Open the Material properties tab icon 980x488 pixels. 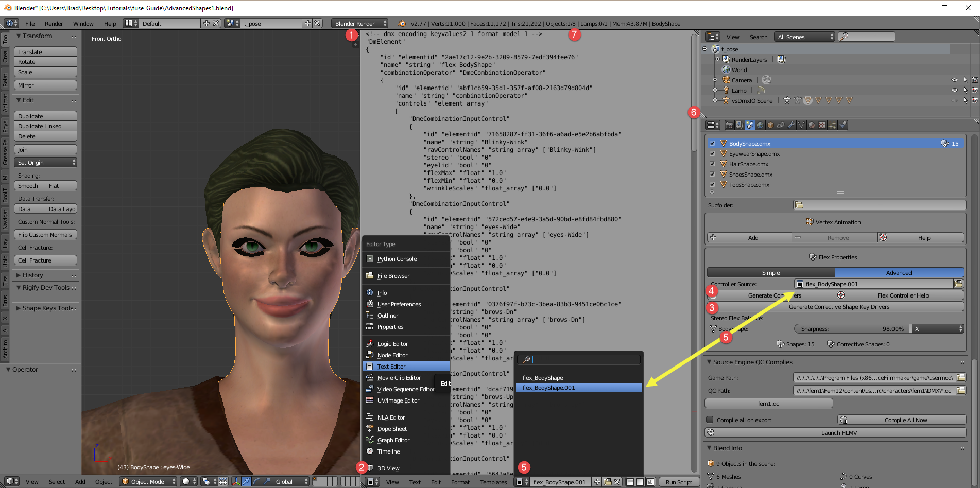(812, 125)
